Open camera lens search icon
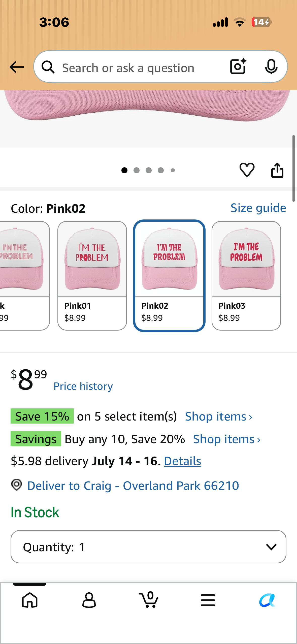Image resolution: width=297 pixels, height=644 pixels. tap(238, 67)
